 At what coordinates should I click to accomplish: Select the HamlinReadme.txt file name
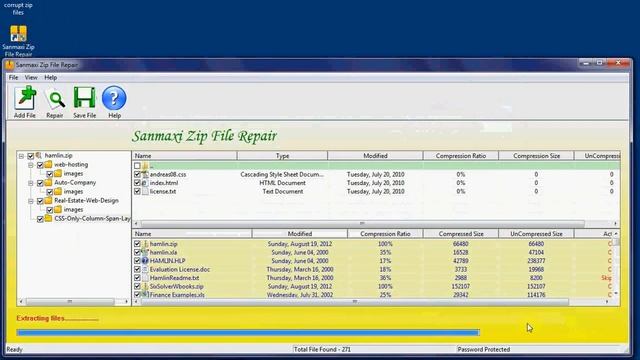coord(174,278)
